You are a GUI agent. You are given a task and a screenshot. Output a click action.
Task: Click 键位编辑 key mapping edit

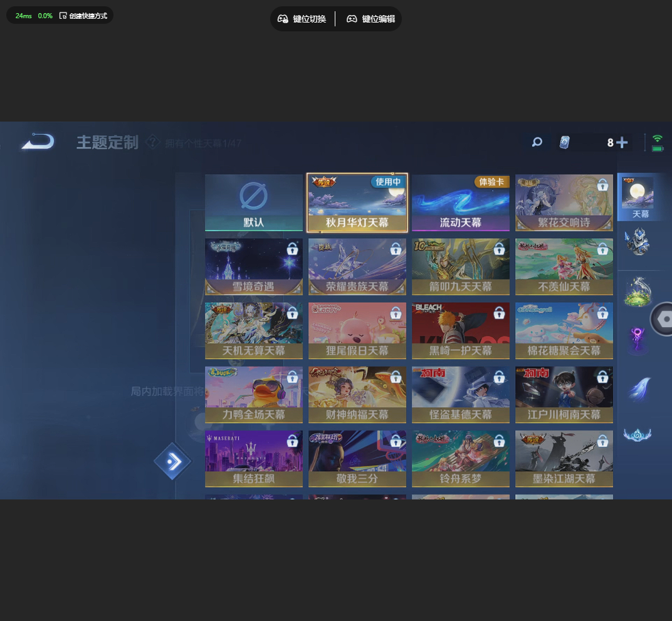point(370,19)
